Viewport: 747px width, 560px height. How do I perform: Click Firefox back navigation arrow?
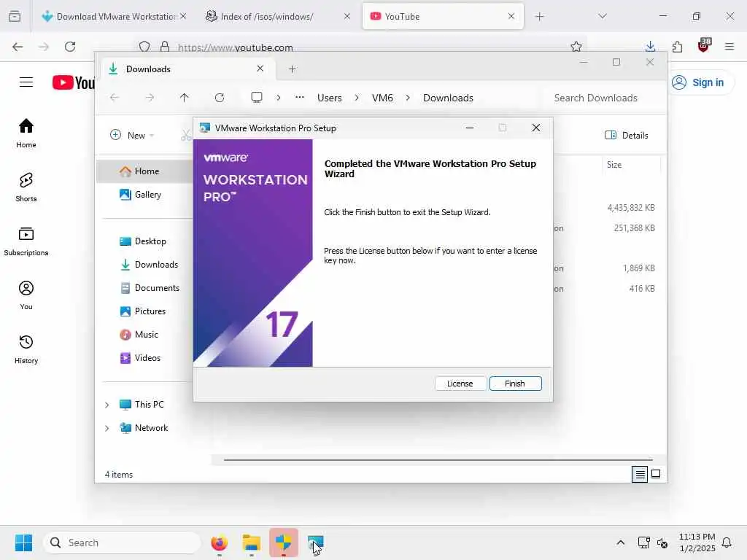[18, 47]
